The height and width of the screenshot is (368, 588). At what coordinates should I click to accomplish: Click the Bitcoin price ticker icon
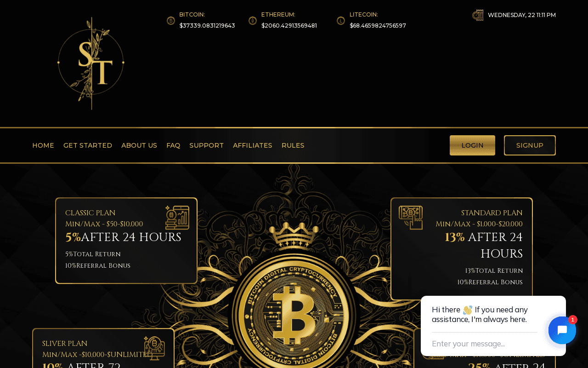click(x=171, y=21)
